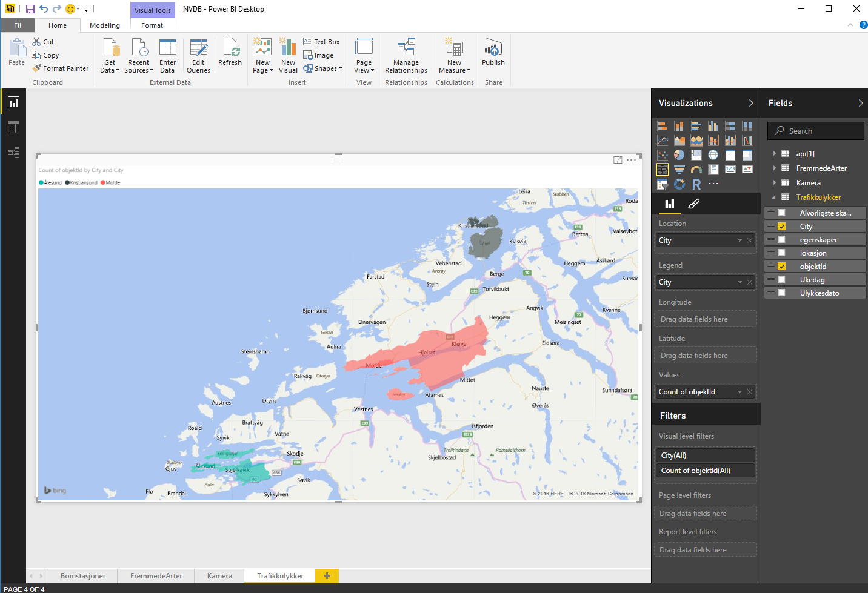Check the Ulykkesdato field checkbox
Screen dimensions: 868x593
point(782,293)
